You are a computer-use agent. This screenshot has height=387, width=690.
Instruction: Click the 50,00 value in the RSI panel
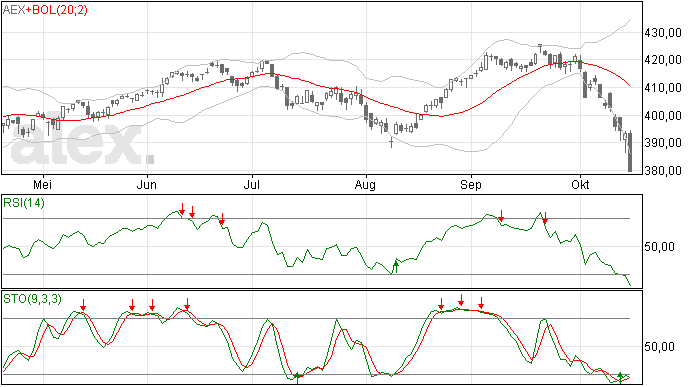(659, 247)
